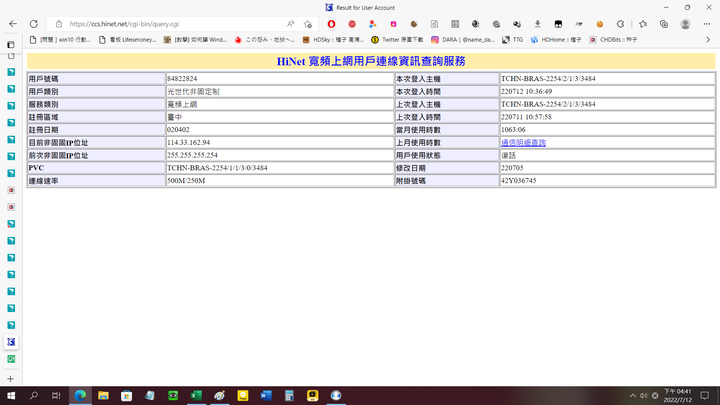720x405 pixels.
Task: Expand the favorites bar overflow chevron
Action: coord(708,40)
